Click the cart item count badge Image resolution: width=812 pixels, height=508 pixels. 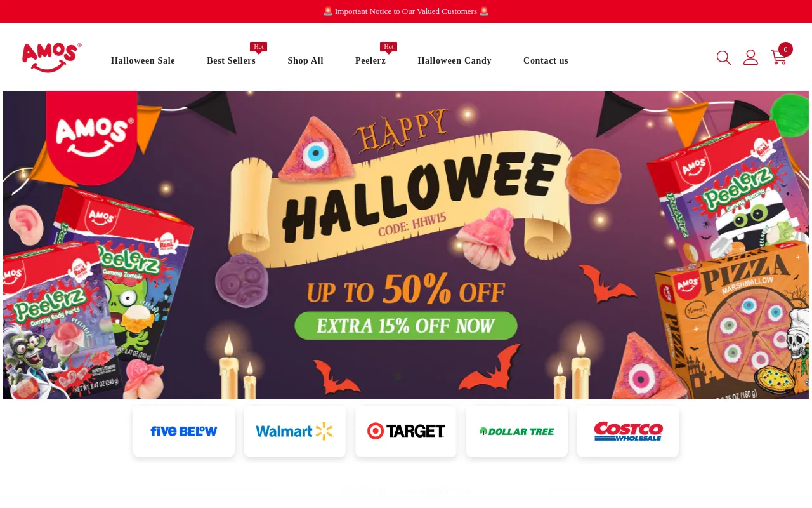(785, 49)
